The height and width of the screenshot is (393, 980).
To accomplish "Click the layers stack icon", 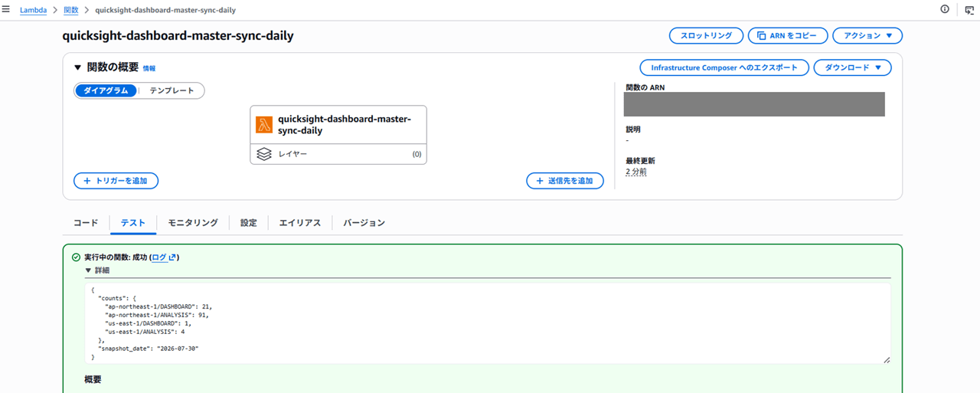I will tap(264, 154).
